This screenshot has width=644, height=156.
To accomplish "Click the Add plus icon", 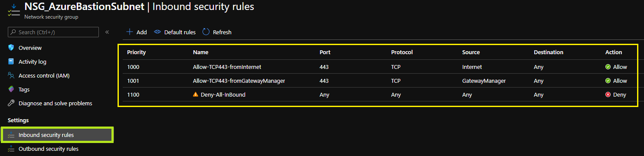I will pos(129,32).
